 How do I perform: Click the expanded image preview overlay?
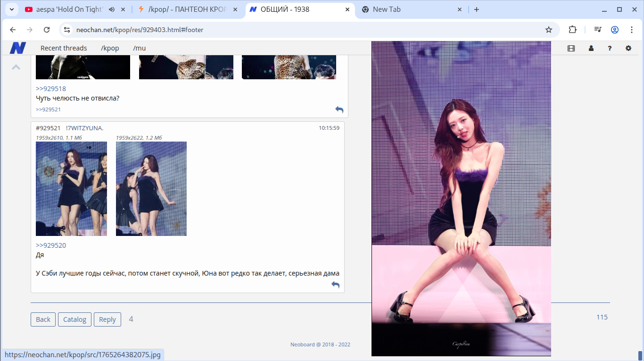coord(461,199)
